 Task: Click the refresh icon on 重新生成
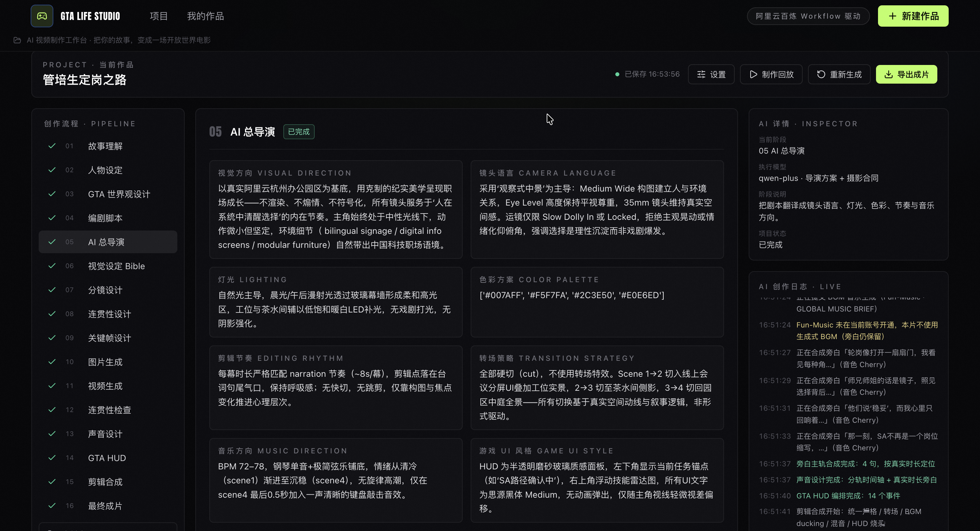tap(821, 75)
